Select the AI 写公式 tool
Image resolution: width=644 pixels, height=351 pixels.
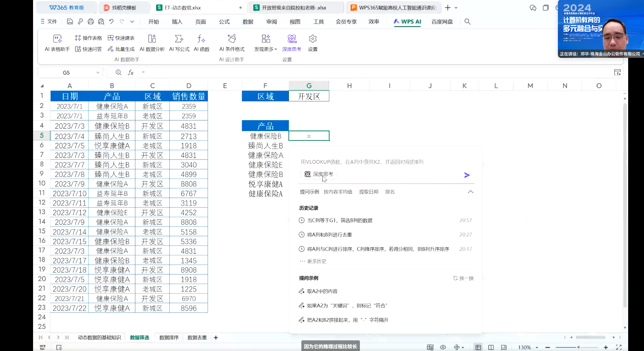click(x=179, y=43)
